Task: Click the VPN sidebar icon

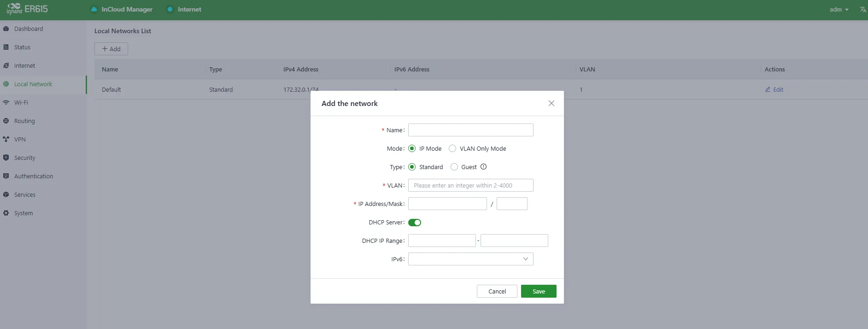Action: (x=6, y=139)
